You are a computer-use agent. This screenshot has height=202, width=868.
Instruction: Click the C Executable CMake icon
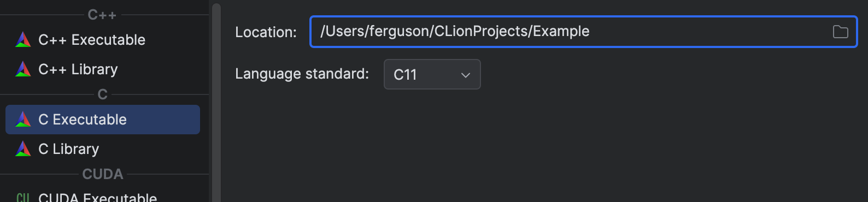(23, 119)
